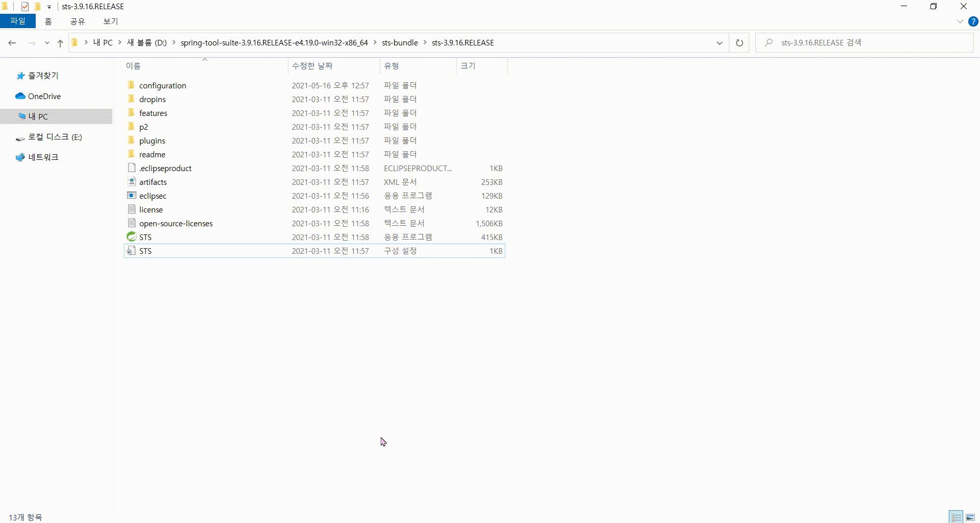
Task: Open recent locations dropdown arrow
Action: coord(47,43)
